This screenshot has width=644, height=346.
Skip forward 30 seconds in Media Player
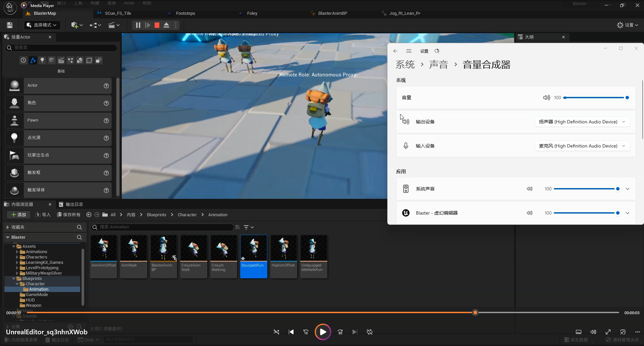pyautogui.click(x=340, y=332)
